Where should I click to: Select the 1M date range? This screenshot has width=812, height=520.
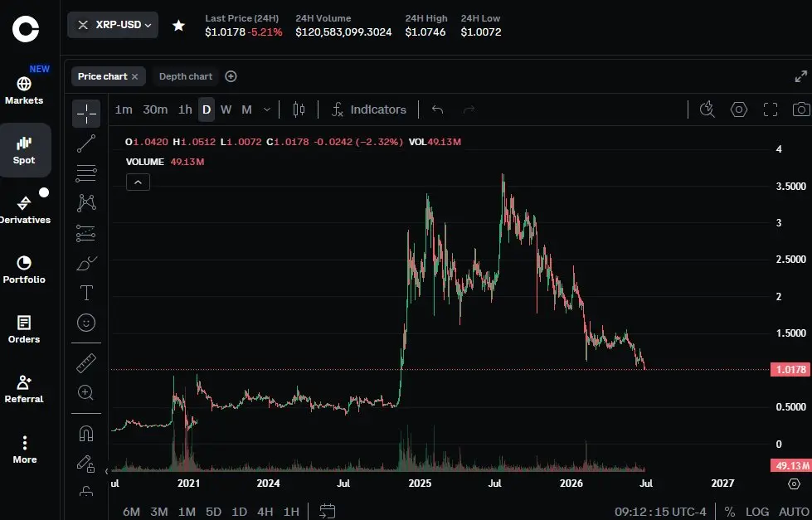pos(187,512)
